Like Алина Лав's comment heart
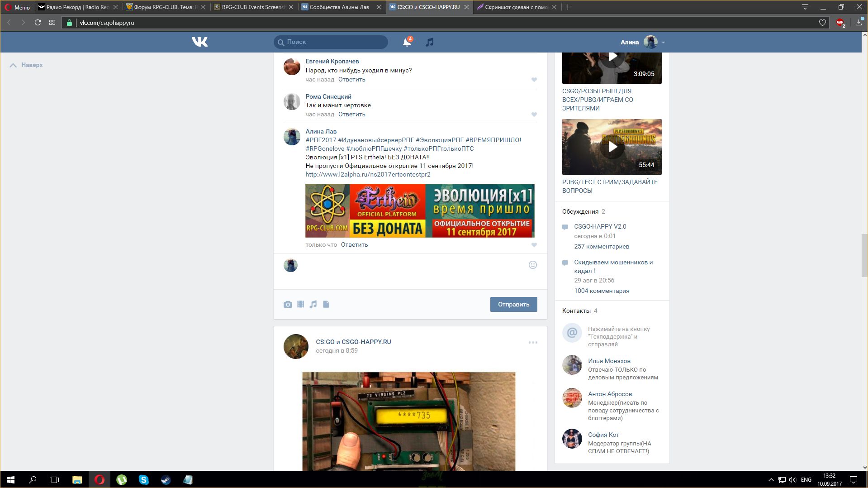The image size is (868, 488). click(534, 245)
